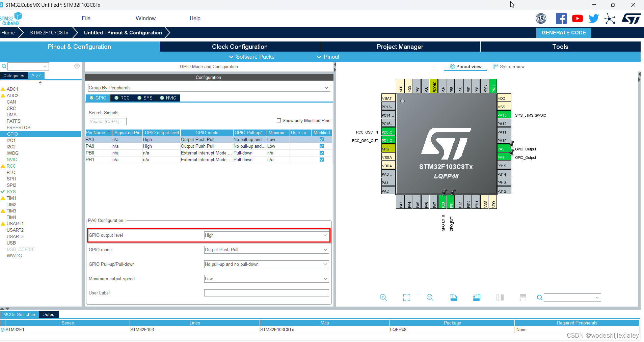Open GPIO mode dropdown
This screenshot has height=342, width=644.
(x=266, y=250)
